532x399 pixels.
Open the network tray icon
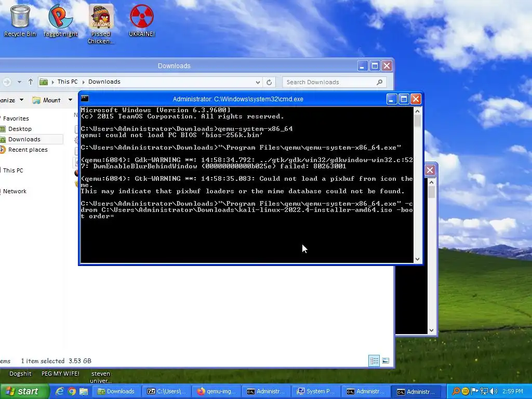[484, 391]
